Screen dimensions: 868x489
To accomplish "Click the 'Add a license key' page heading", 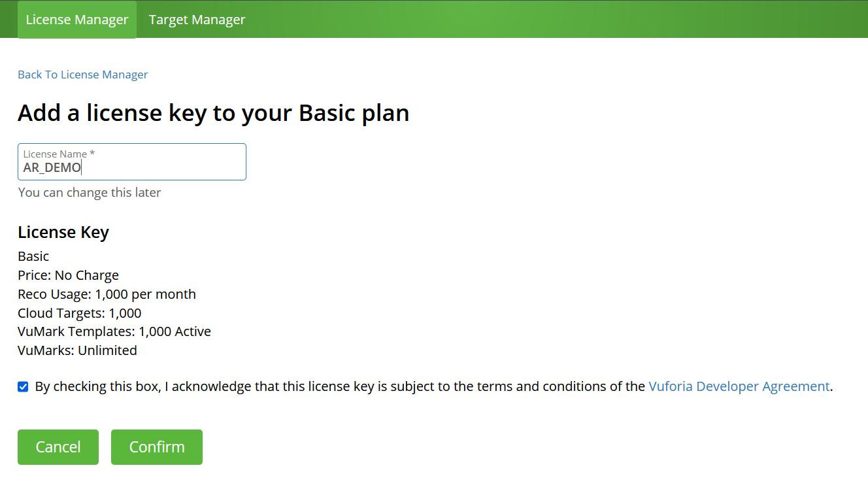I will (x=214, y=113).
